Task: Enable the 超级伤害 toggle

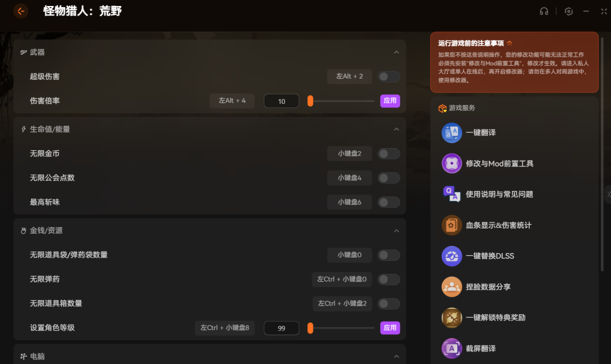Action: 389,76
